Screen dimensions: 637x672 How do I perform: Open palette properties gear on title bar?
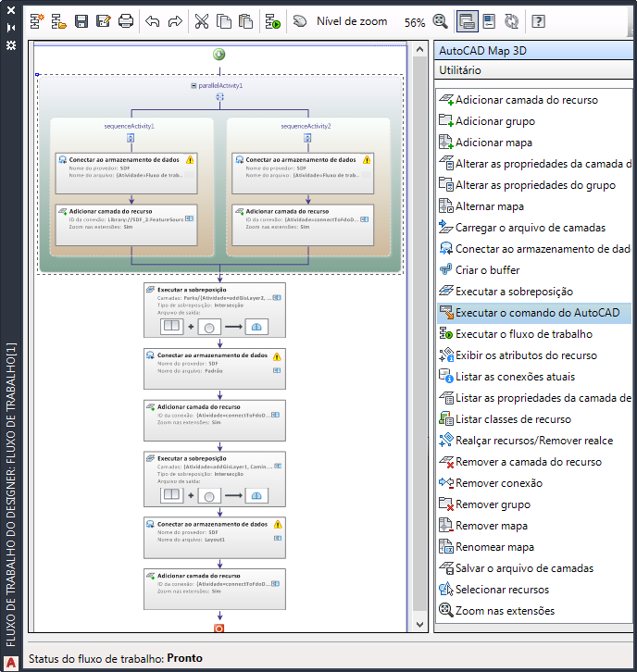pyautogui.click(x=11, y=45)
